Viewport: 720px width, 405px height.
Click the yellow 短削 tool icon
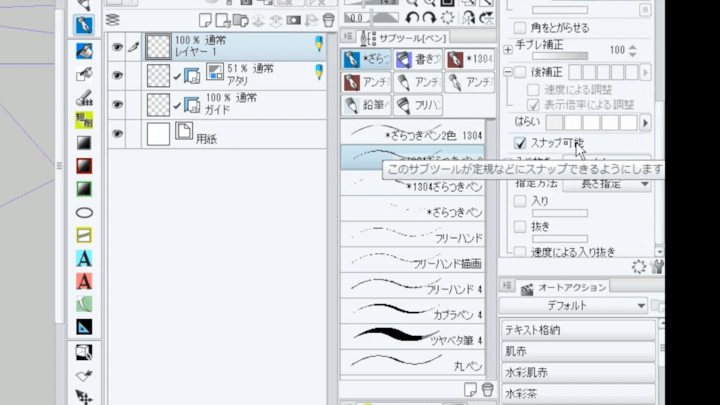(x=84, y=120)
